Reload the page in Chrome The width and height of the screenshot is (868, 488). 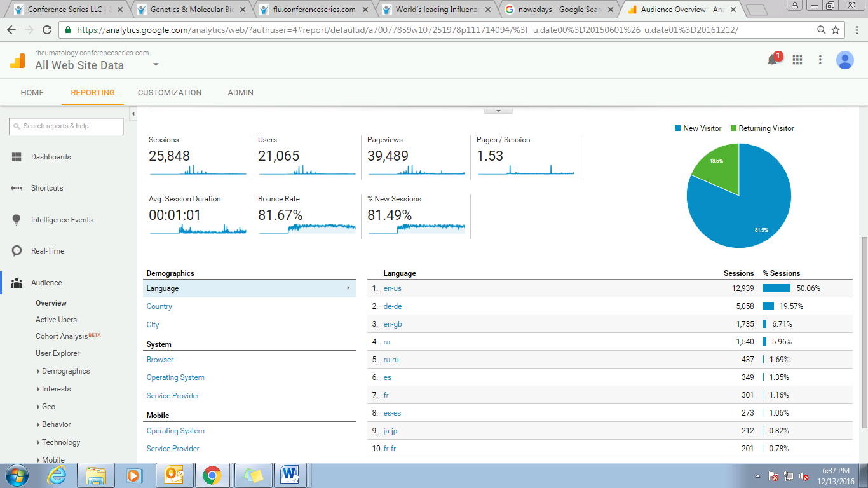[x=47, y=30]
